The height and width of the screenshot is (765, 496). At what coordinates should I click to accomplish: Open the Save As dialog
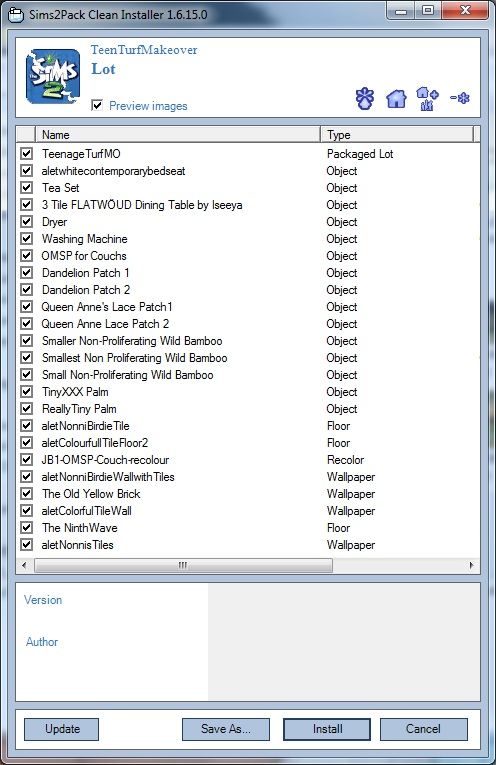point(226,729)
